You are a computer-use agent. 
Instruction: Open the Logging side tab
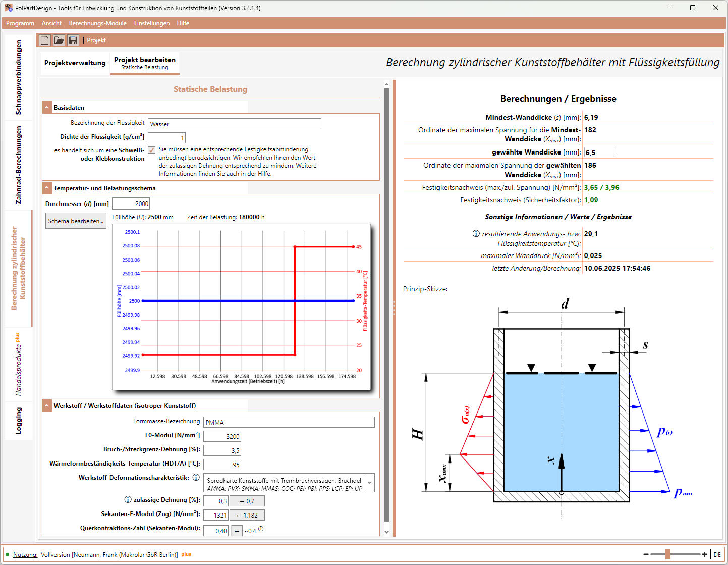coord(19,421)
